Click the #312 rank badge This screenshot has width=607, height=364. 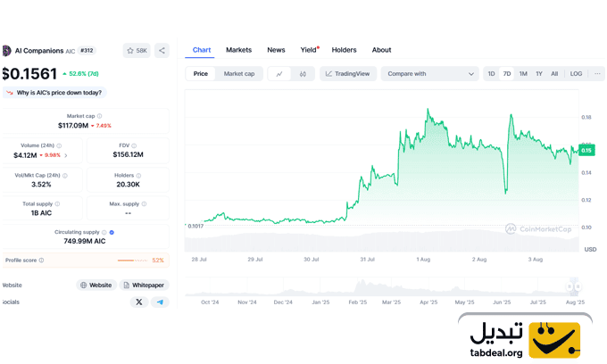(87, 51)
